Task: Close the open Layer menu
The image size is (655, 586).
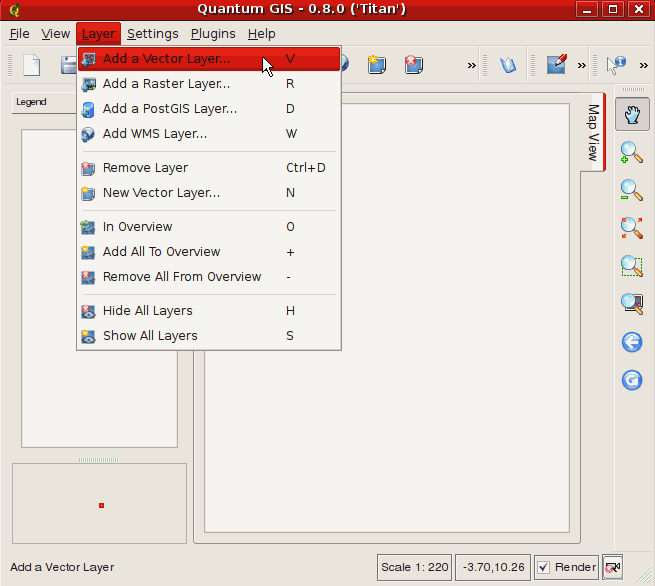Action: [98, 33]
